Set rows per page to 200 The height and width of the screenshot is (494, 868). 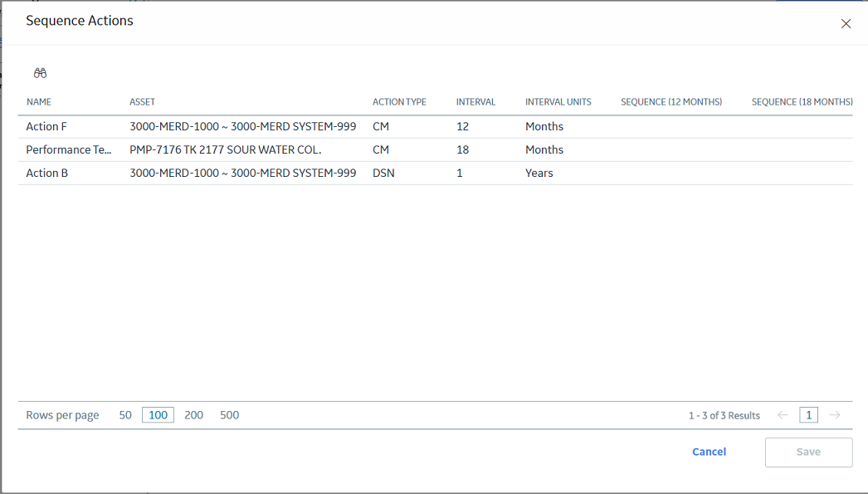(x=193, y=415)
